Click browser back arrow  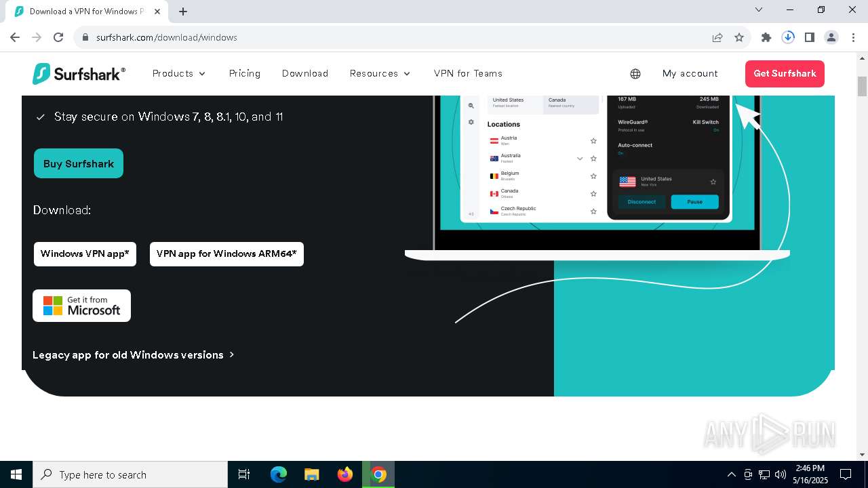coord(15,37)
